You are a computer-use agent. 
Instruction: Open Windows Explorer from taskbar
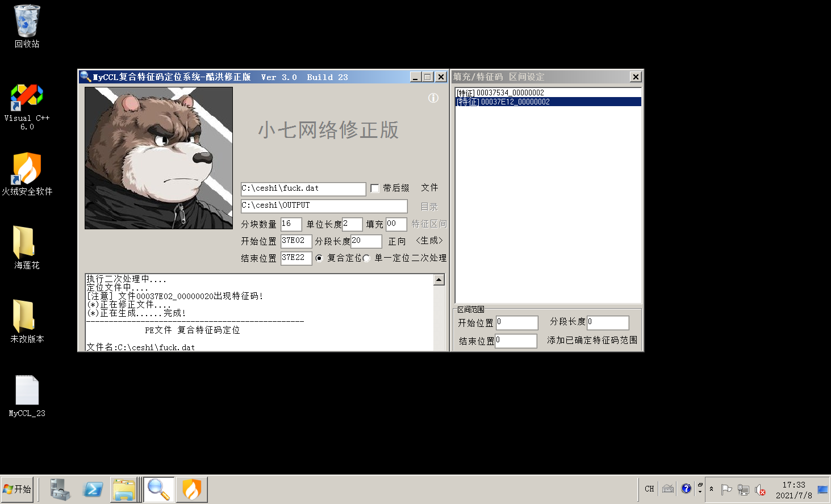point(124,489)
